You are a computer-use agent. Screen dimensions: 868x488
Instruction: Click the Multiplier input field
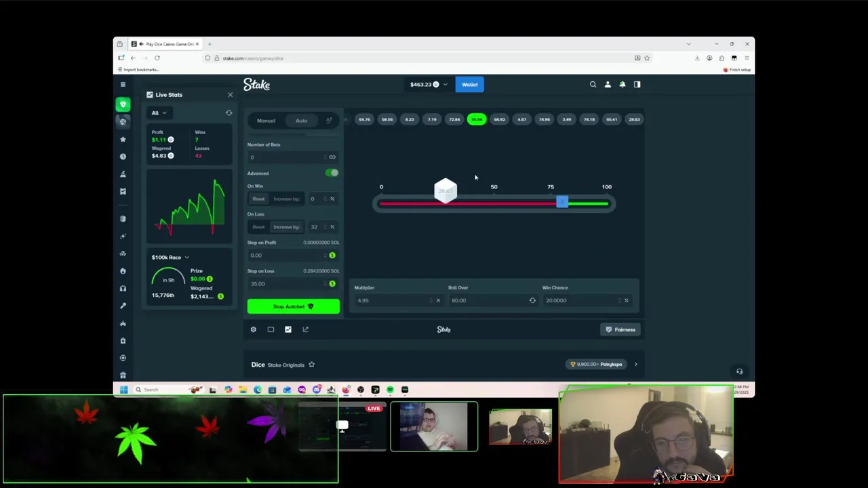coord(393,300)
